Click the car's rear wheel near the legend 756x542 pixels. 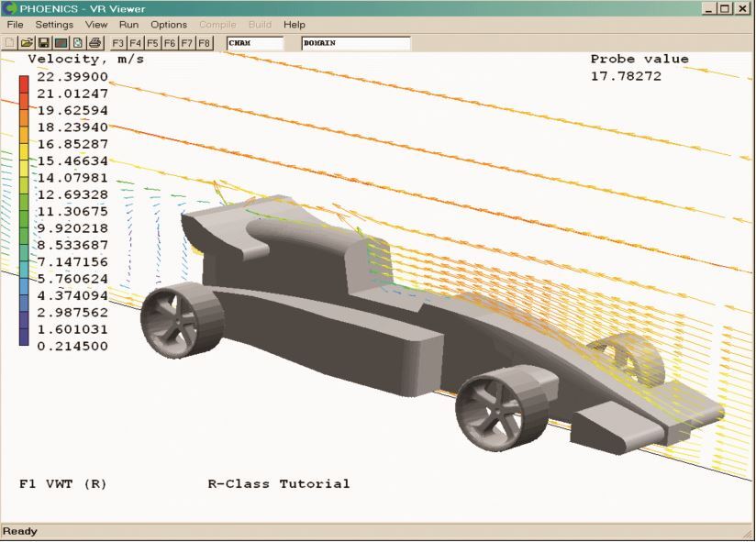[x=182, y=319]
